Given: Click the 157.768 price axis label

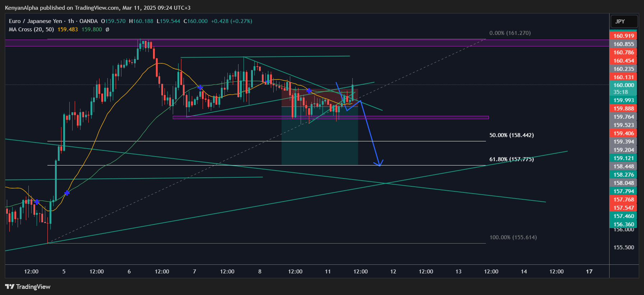Looking at the screenshot, I should click(624, 200).
